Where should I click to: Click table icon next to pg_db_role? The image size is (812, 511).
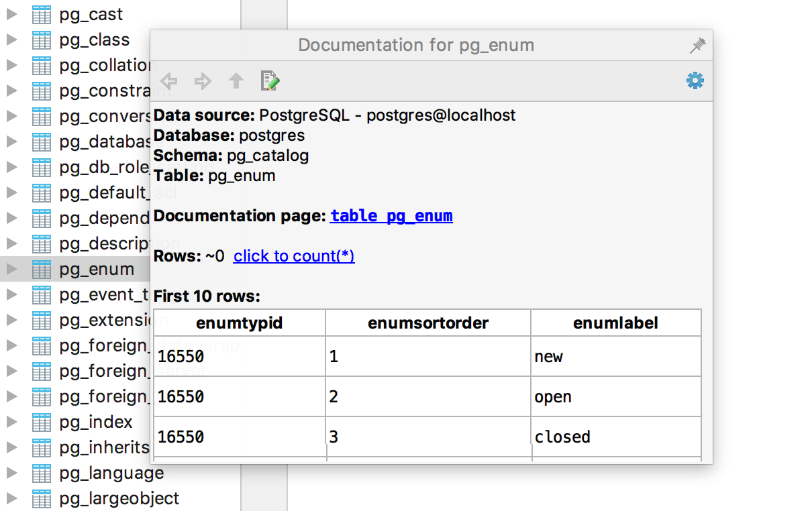[x=42, y=167]
